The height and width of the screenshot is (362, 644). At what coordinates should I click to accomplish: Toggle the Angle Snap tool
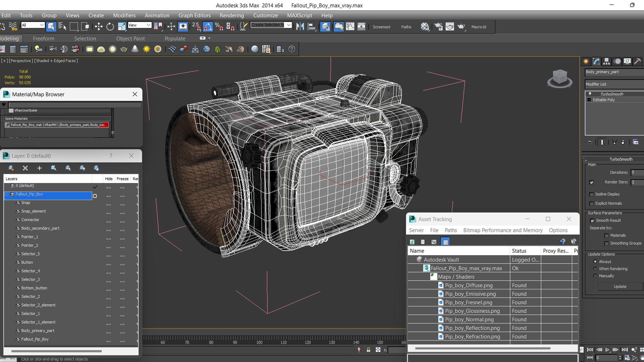coord(208,26)
